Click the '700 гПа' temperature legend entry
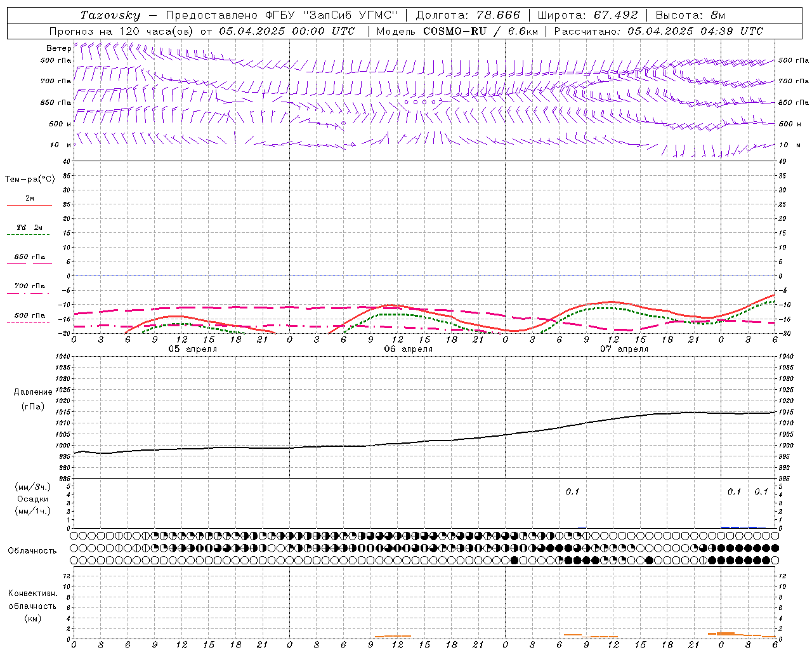The image size is (812, 650). tap(30, 286)
